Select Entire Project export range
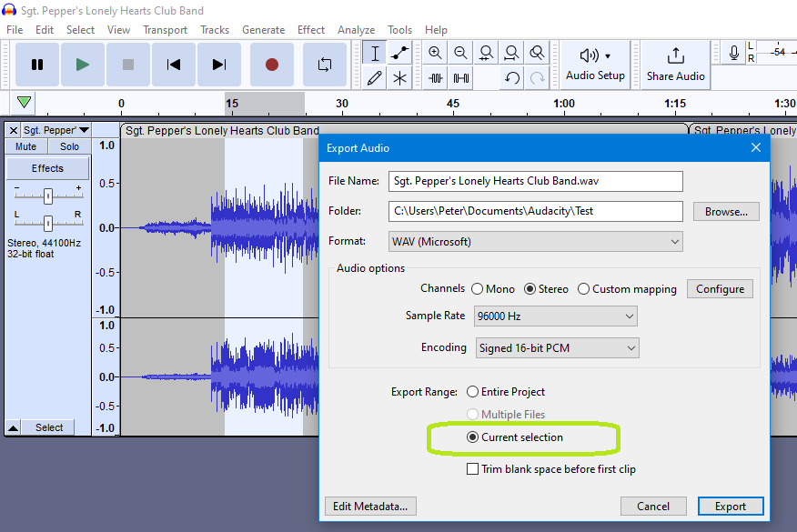 click(506, 392)
